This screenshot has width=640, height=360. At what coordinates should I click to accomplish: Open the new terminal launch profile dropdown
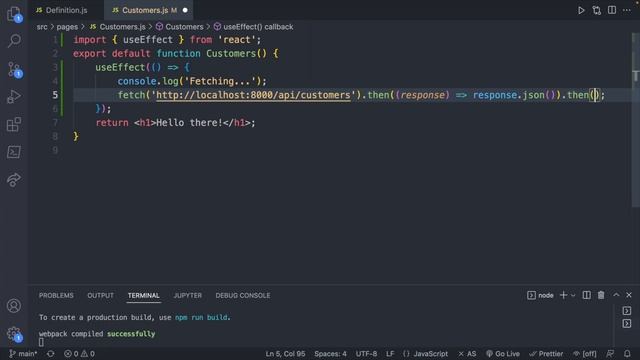pos(573,296)
